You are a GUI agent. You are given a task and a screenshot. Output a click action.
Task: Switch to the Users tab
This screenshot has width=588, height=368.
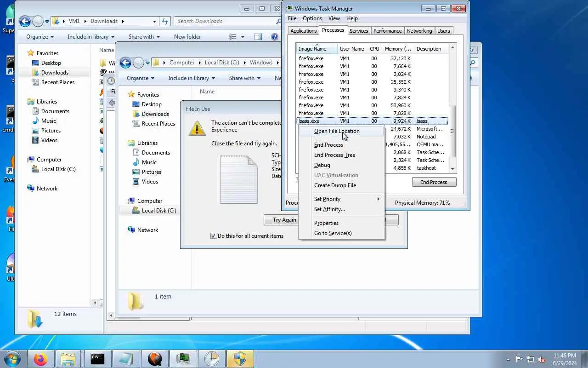click(444, 31)
